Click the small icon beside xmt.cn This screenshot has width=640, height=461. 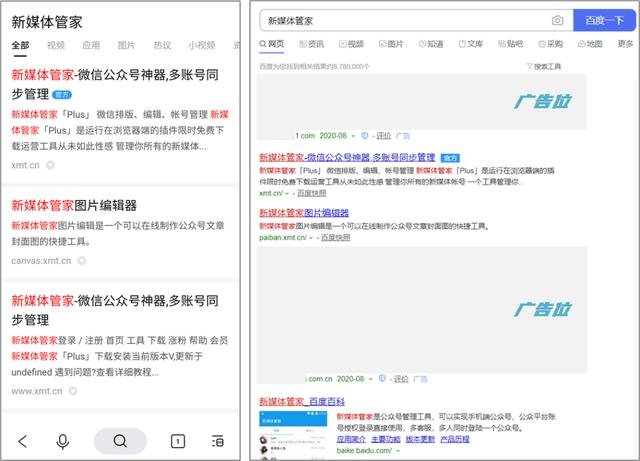pyautogui.click(x=50, y=165)
